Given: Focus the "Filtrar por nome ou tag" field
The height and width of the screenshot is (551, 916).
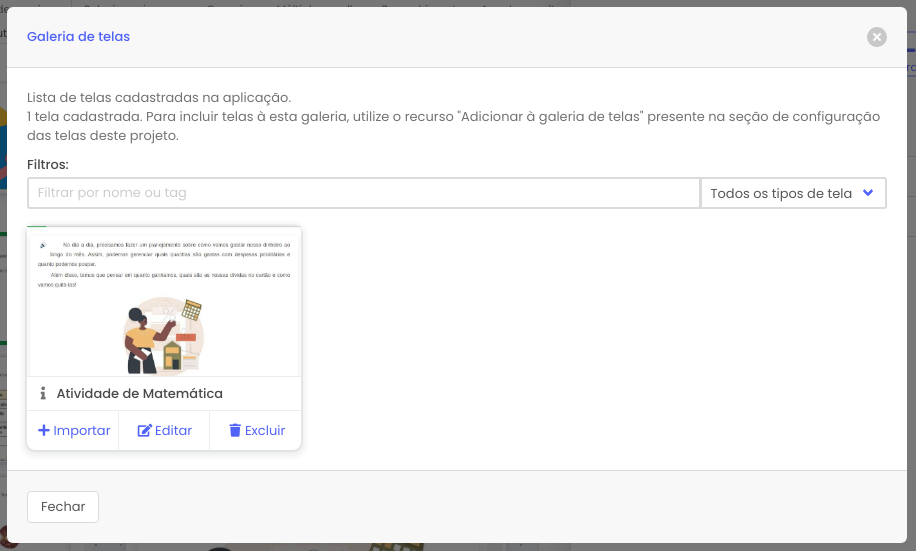Looking at the screenshot, I should point(363,193).
